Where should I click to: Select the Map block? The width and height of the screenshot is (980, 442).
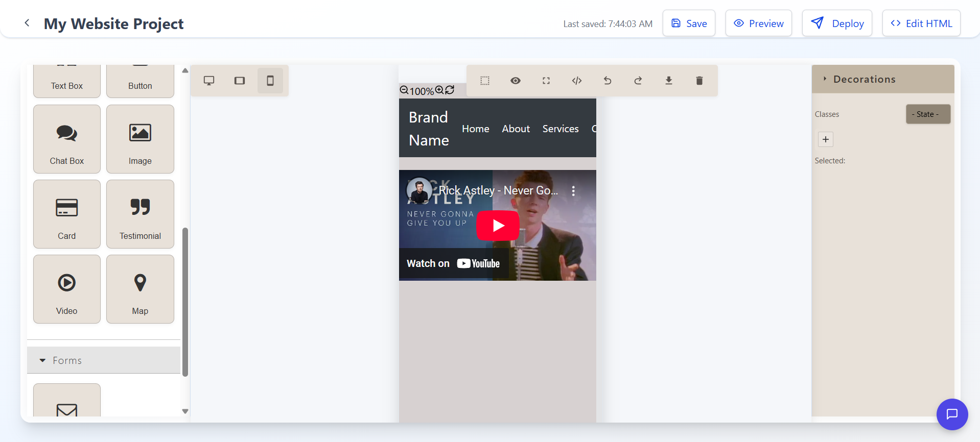click(x=140, y=289)
